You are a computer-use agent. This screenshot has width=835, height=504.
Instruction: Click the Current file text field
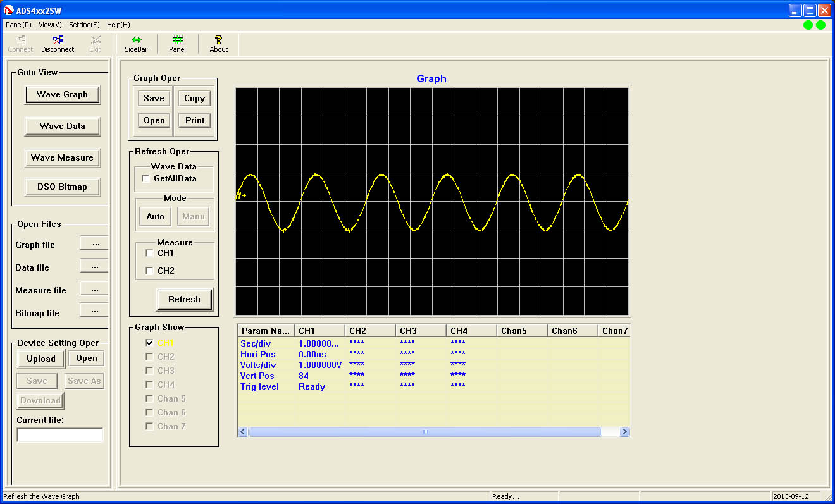coord(59,435)
